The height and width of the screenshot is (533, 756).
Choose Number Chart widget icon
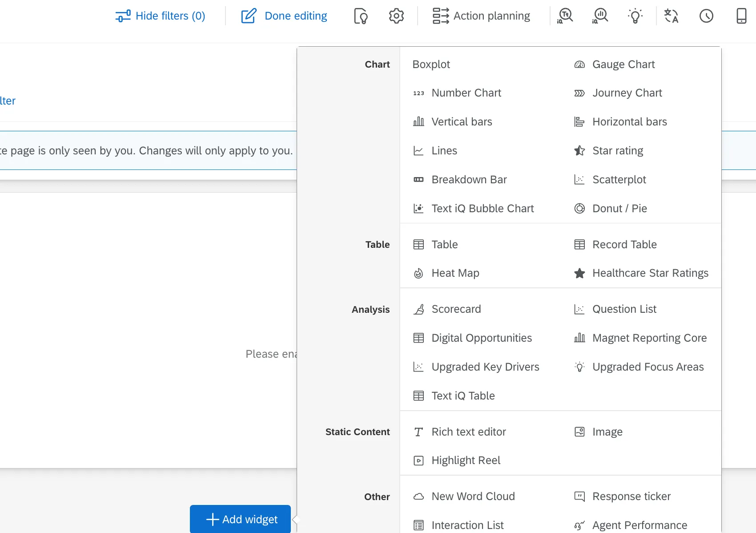pyautogui.click(x=418, y=93)
